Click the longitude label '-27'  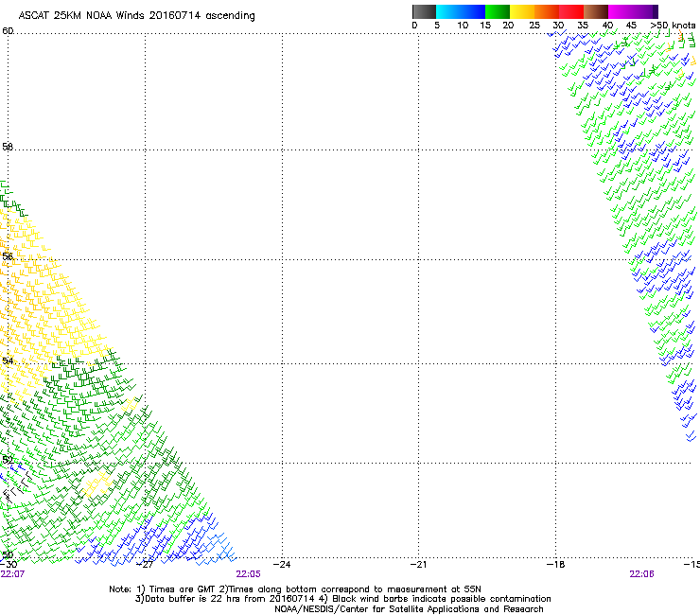pos(145,565)
